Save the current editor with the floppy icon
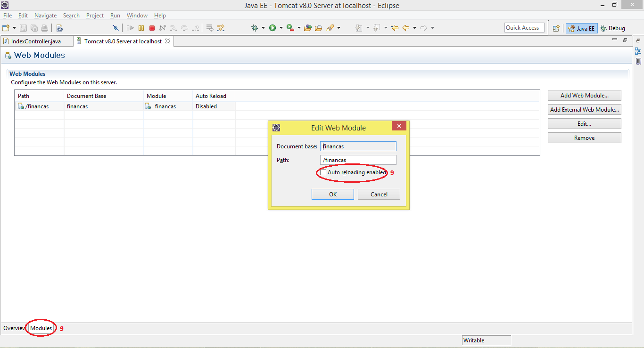Viewport: 644px width, 348px height. (x=23, y=27)
